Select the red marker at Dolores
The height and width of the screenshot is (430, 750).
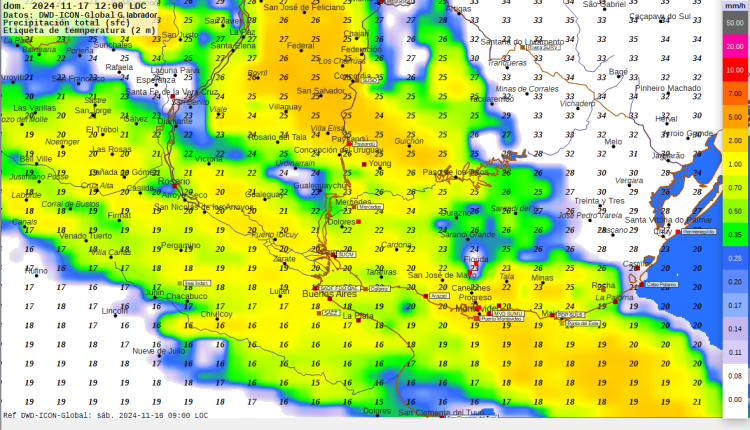point(358,222)
